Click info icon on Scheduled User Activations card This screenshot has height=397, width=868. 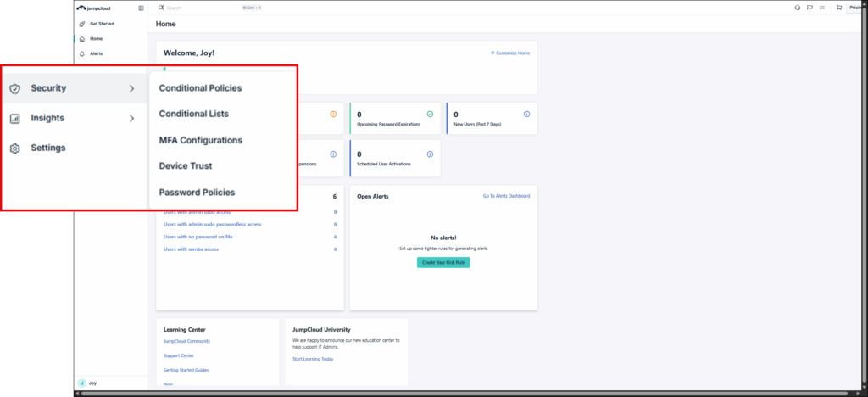(430, 154)
